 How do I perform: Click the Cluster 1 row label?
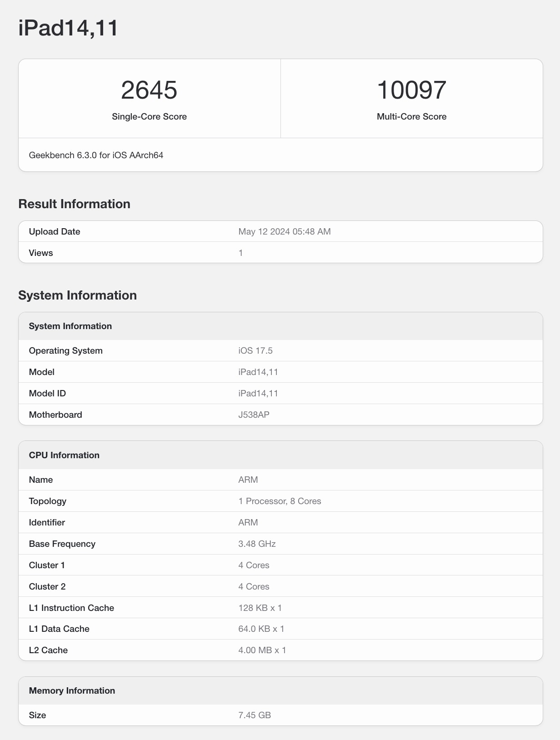(x=47, y=565)
